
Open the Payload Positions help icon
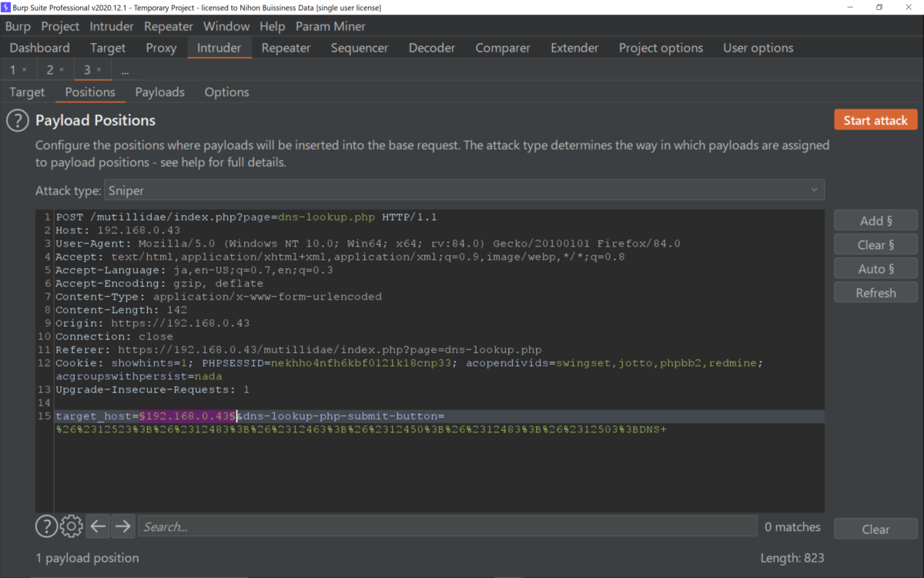18,120
